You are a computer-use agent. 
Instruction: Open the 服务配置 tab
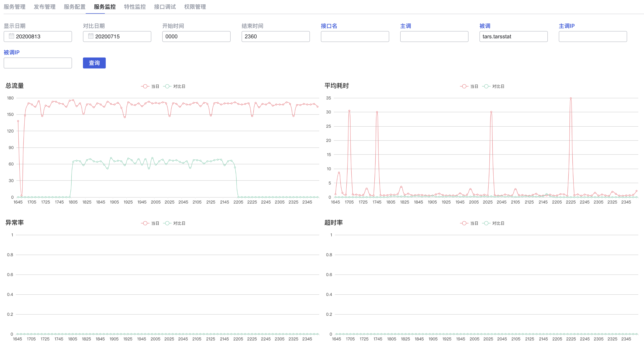pyautogui.click(x=75, y=7)
